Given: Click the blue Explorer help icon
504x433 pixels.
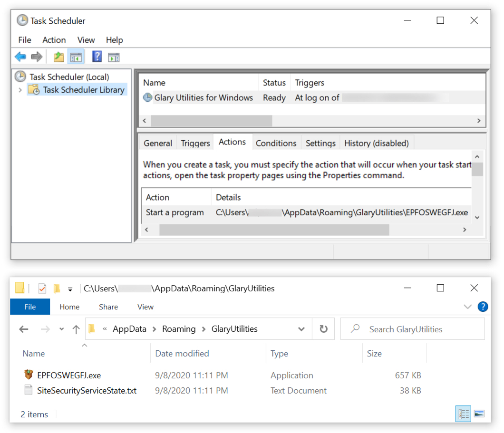Looking at the screenshot, I should click(x=483, y=307).
